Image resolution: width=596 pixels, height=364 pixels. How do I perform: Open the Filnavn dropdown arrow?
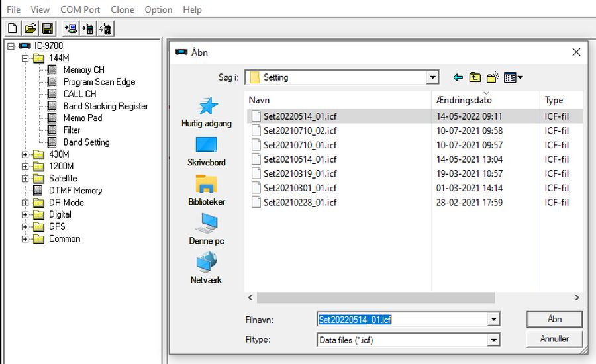pos(493,319)
